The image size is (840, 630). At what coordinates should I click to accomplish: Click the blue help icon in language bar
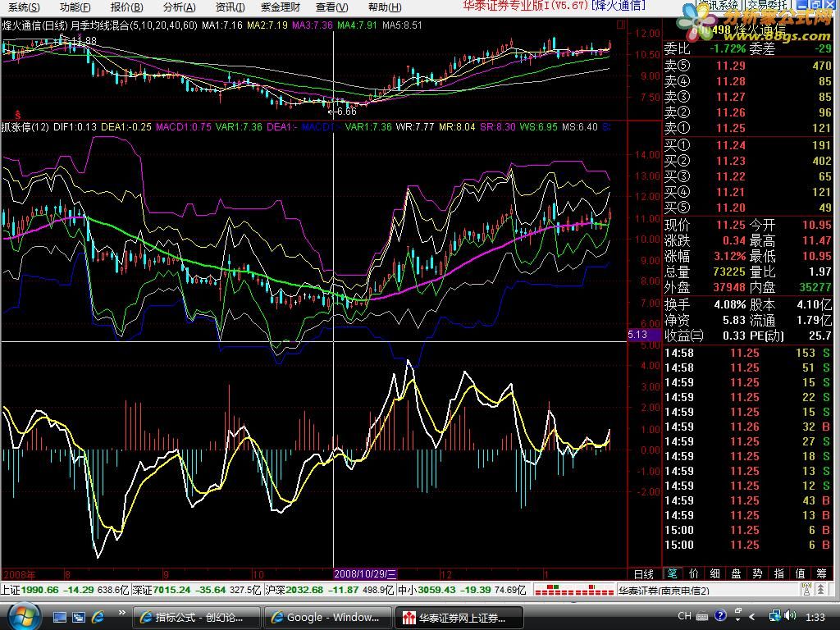721,615
